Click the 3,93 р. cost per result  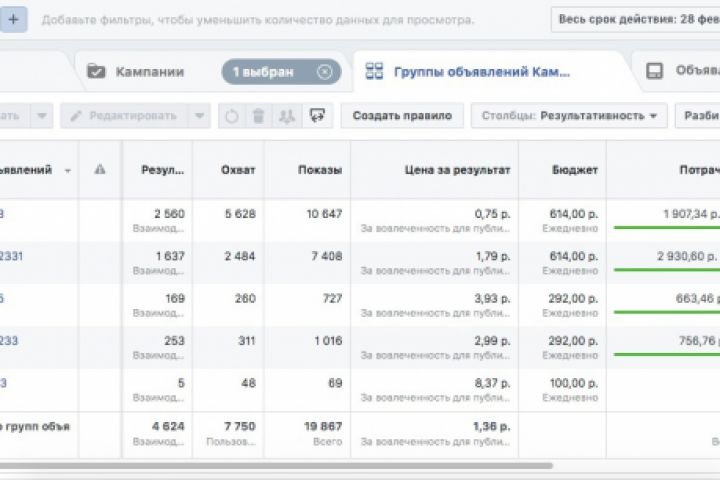click(492, 299)
